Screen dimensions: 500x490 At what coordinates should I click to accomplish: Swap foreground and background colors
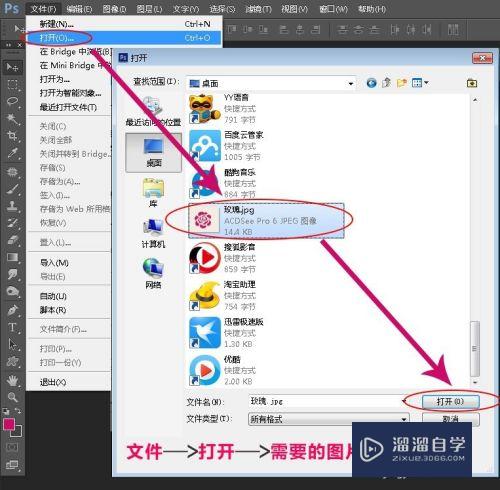coord(18,411)
